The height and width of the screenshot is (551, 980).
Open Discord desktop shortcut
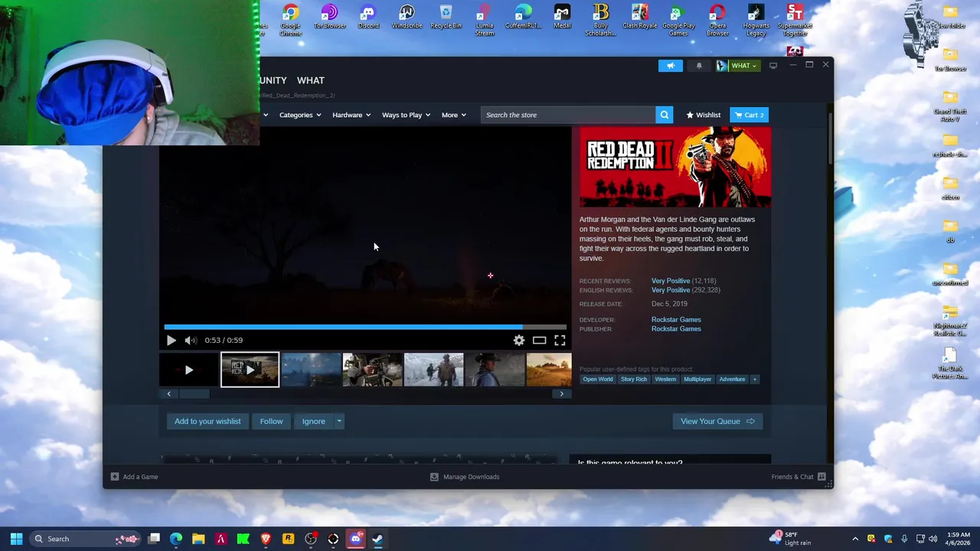coord(368,17)
